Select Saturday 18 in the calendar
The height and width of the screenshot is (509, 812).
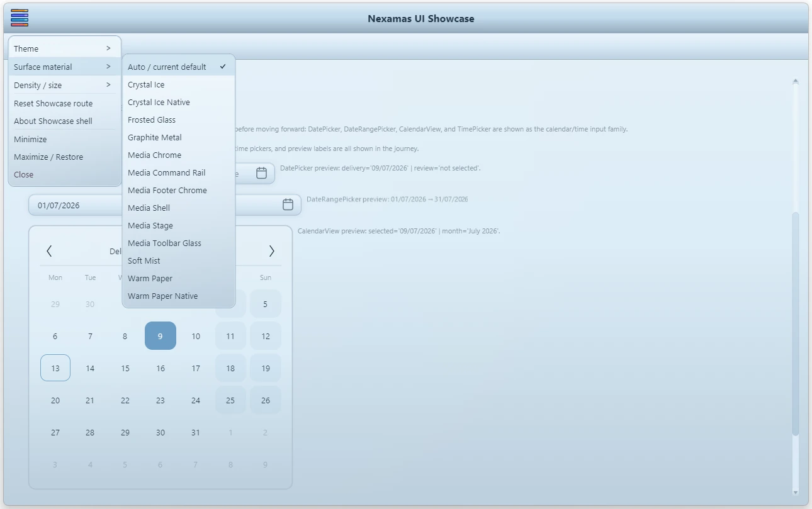[230, 368]
